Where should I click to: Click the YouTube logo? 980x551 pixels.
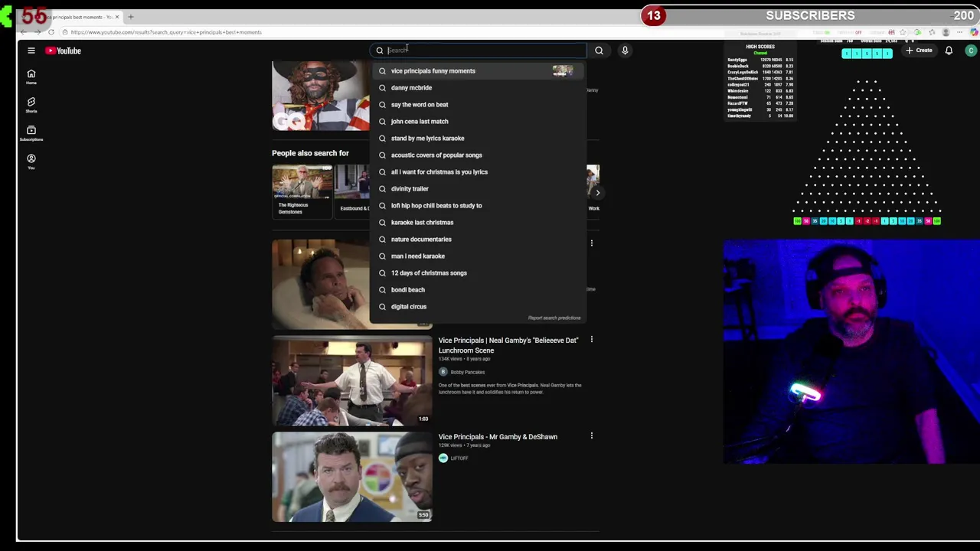pyautogui.click(x=63, y=51)
